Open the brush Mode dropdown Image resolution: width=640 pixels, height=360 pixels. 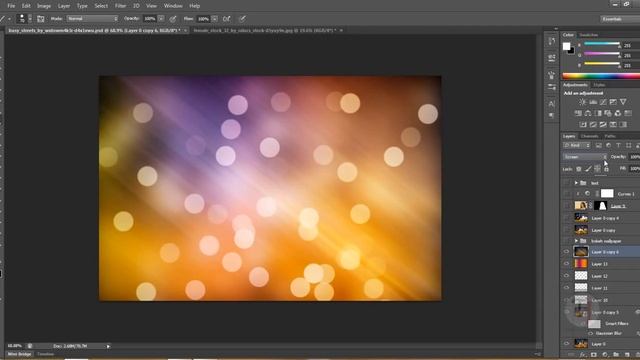tap(92, 19)
